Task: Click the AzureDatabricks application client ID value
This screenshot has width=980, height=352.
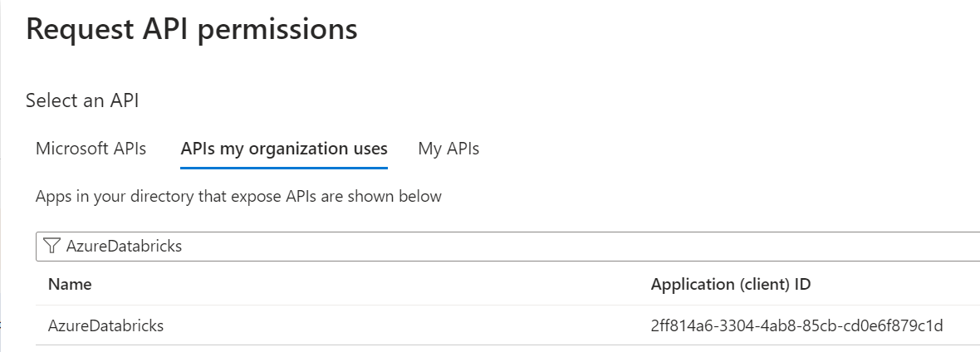Action: (797, 325)
